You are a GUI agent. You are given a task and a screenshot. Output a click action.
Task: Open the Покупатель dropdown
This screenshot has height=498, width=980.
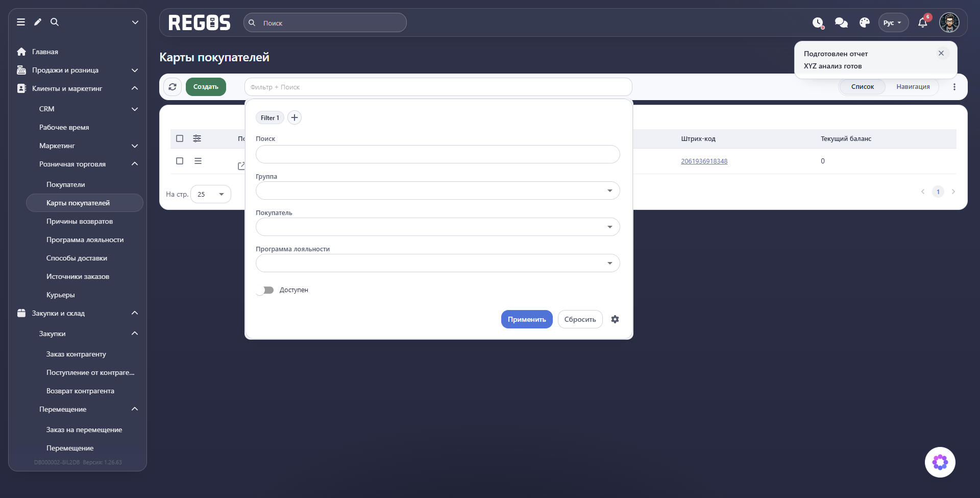[438, 227]
